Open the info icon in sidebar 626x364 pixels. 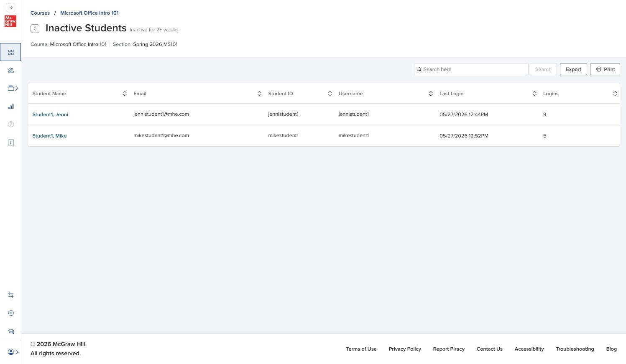[x=11, y=143]
